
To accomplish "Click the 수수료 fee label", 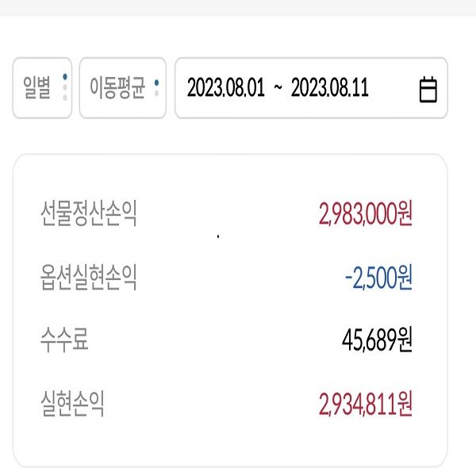I will [x=64, y=341].
